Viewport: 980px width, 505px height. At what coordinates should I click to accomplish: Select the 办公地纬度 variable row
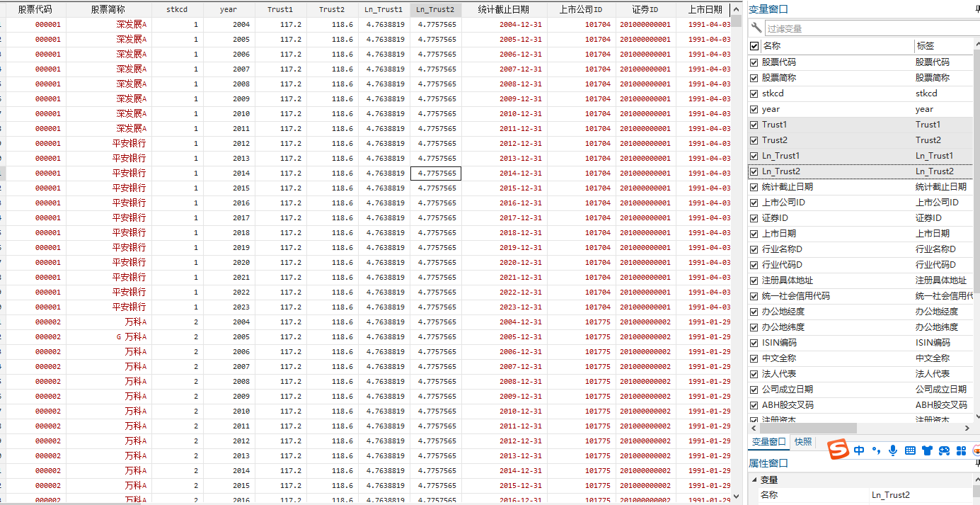pos(860,327)
